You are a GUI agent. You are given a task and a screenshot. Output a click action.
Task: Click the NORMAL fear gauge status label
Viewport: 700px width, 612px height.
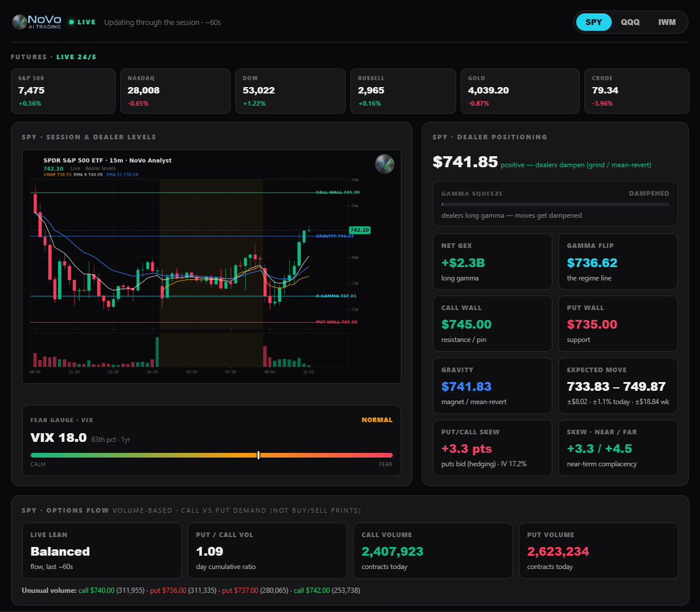tap(377, 420)
